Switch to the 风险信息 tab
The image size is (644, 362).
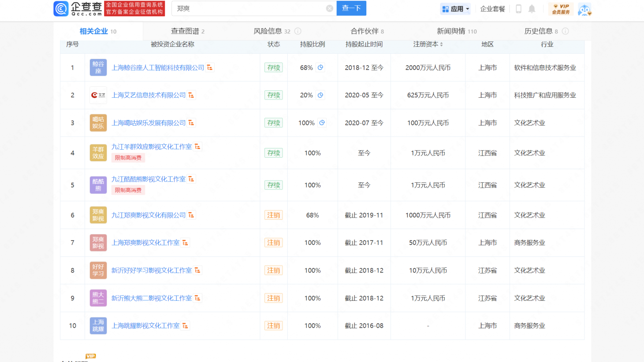click(x=272, y=31)
